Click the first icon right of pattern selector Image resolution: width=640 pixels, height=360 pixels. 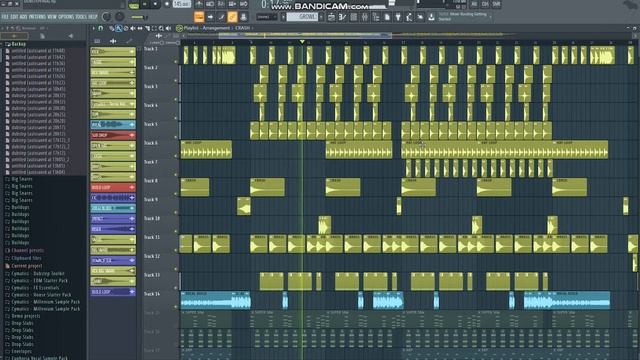click(x=331, y=17)
